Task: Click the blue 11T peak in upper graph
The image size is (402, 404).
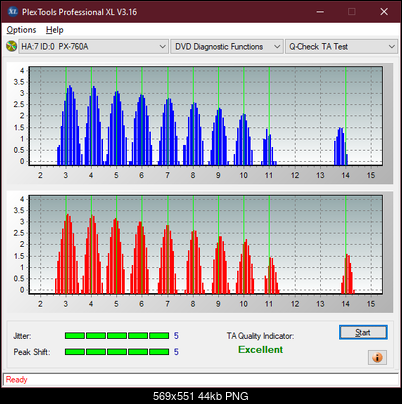Action: tap(269, 147)
